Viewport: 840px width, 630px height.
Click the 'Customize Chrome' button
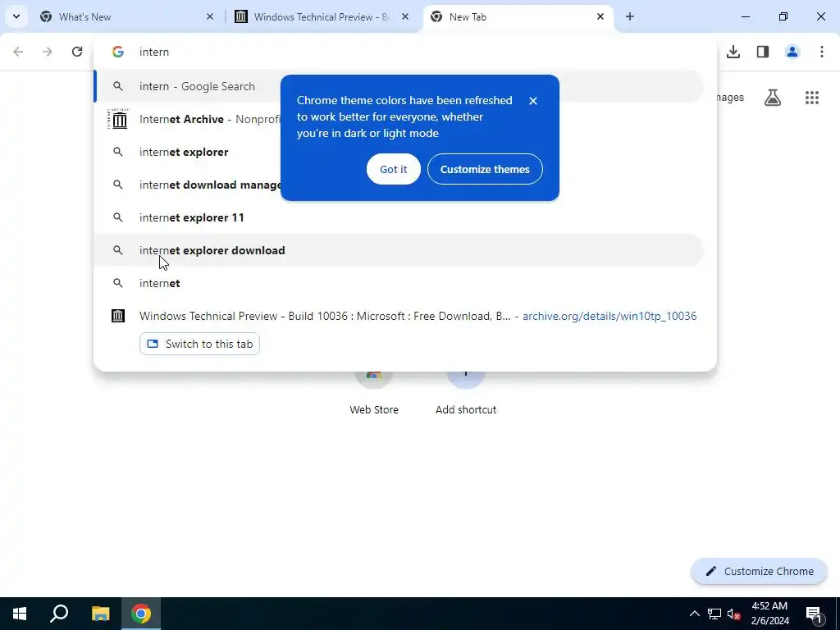coord(759,571)
